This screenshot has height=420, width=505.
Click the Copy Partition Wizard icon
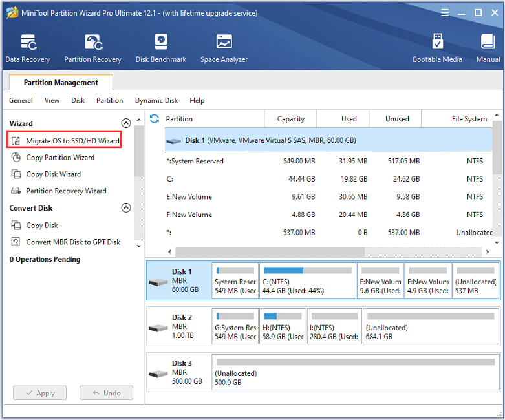click(16, 158)
